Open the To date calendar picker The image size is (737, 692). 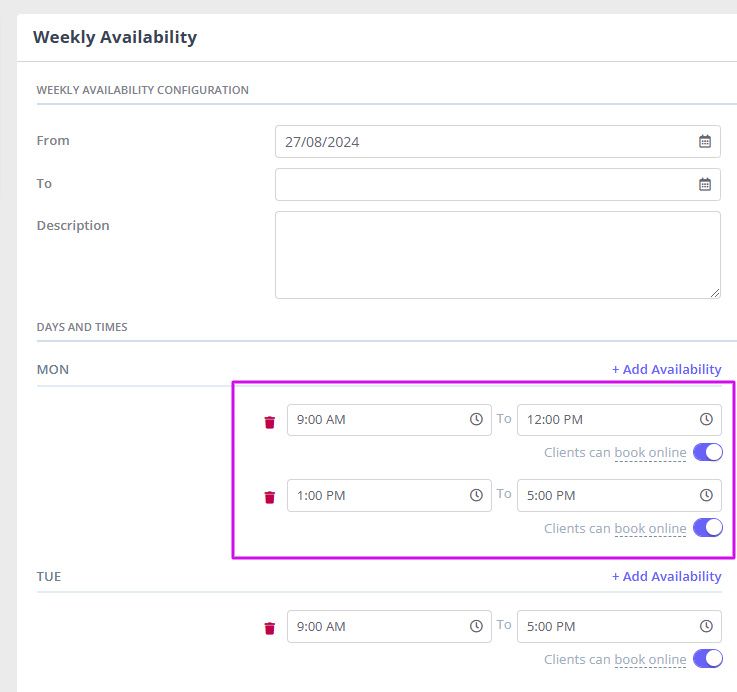point(705,184)
